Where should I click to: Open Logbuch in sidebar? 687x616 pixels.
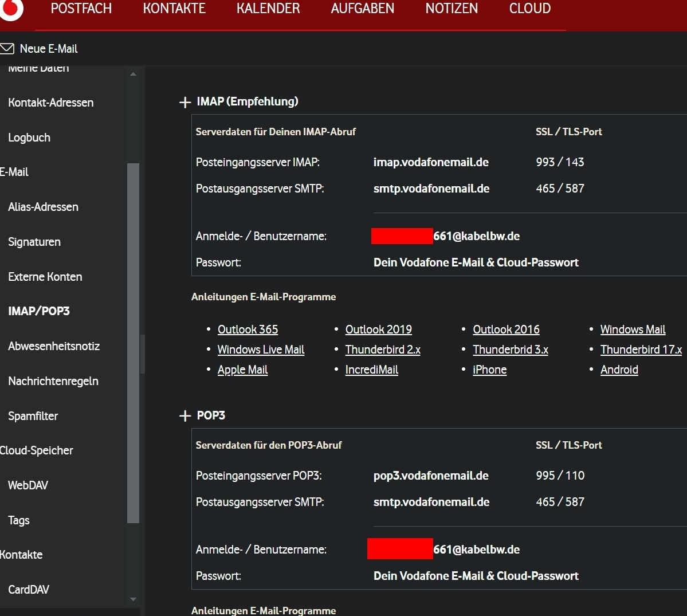29,138
